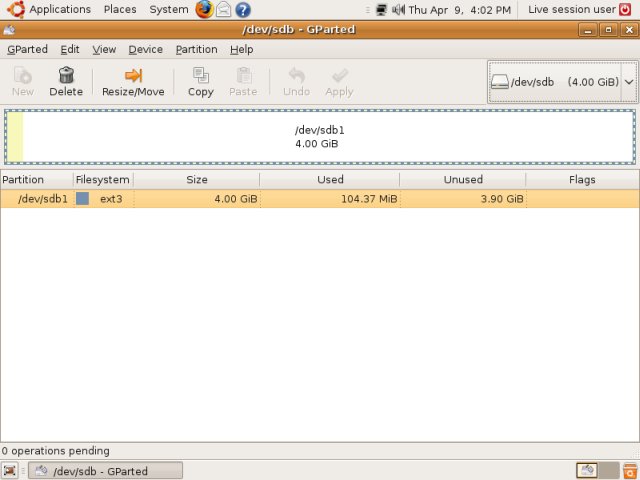This screenshot has height=480, width=640.
Task: Click the /dev/sdb - GParted taskbar button
Action: click(x=105, y=471)
